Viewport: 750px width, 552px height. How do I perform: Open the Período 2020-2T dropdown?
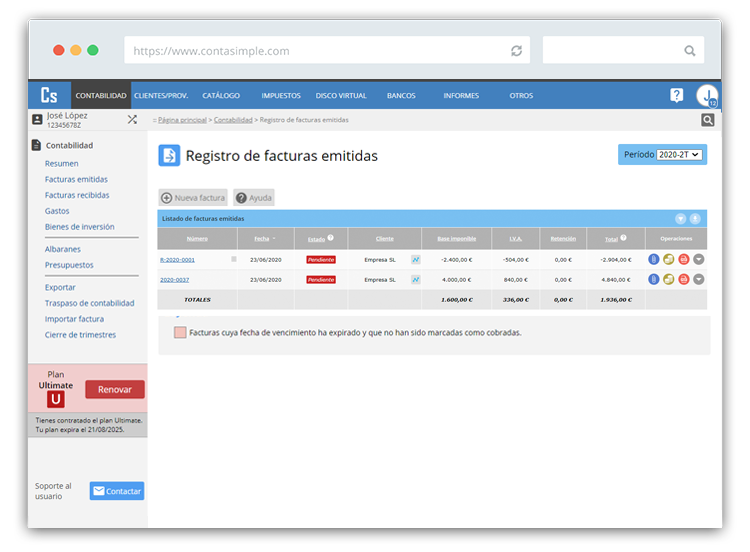pyautogui.click(x=679, y=155)
